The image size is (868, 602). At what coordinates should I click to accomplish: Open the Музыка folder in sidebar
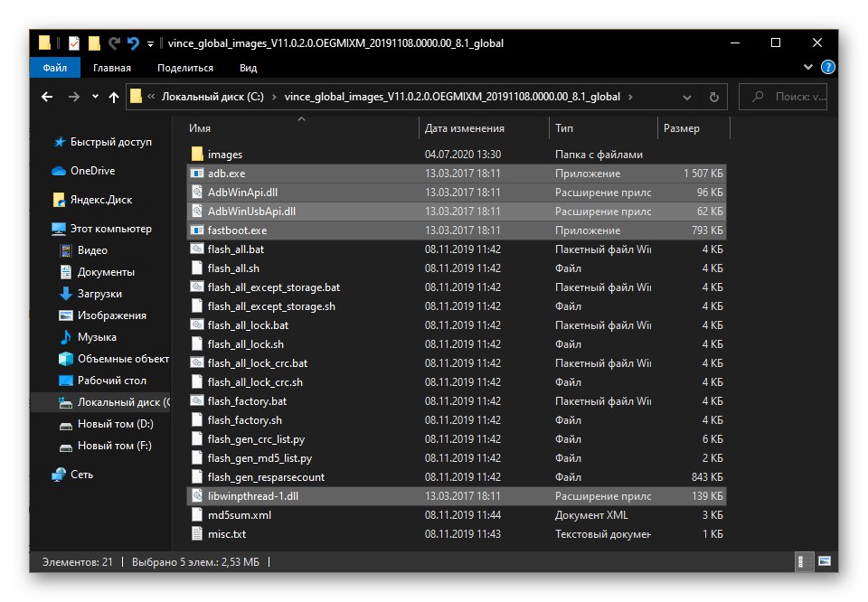(x=88, y=337)
